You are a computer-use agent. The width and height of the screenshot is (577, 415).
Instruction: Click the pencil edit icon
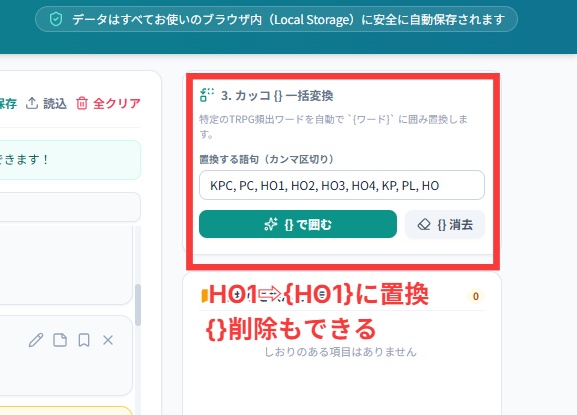tap(36, 340)
